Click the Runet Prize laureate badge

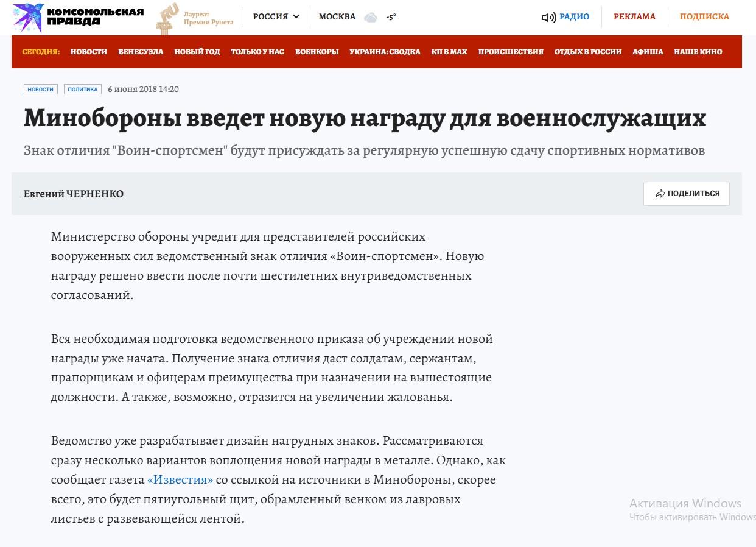(x=195, y=18)
